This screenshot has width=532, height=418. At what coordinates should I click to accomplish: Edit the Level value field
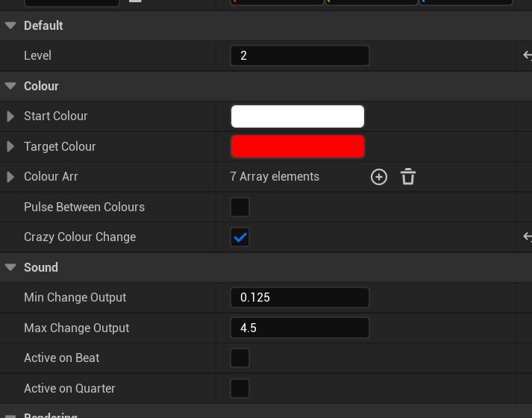click(x=300, y=56)
